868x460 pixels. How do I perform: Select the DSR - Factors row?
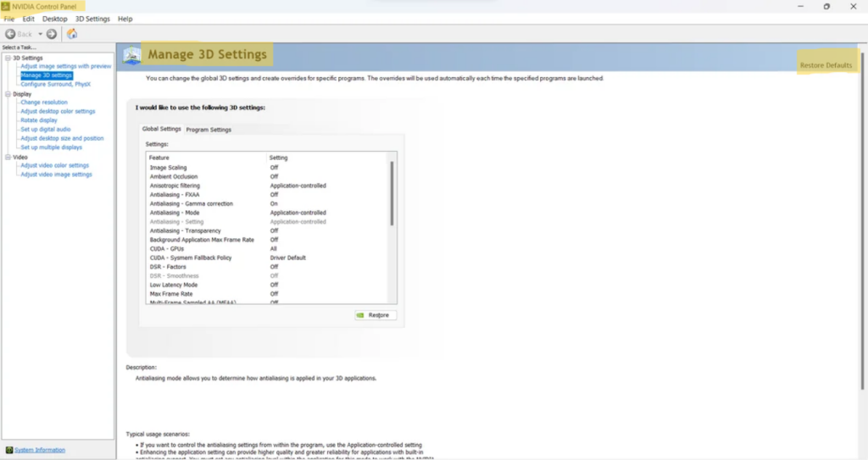click(268, 267)
